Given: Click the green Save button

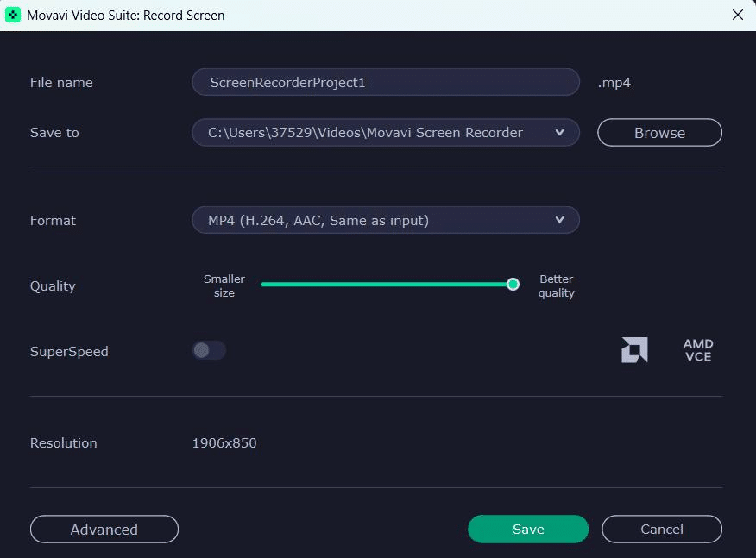Looking at the screenshot, I should (527, 530).
